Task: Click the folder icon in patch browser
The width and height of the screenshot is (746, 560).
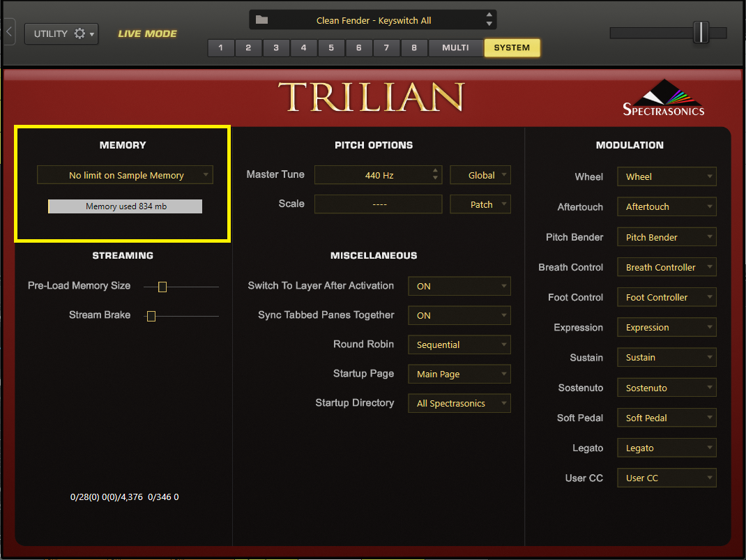Action: (x=261, y=20)
